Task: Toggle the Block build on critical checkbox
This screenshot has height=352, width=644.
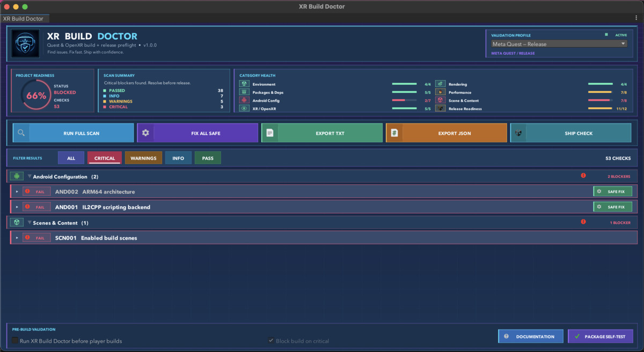Action: tap(271, 341)
